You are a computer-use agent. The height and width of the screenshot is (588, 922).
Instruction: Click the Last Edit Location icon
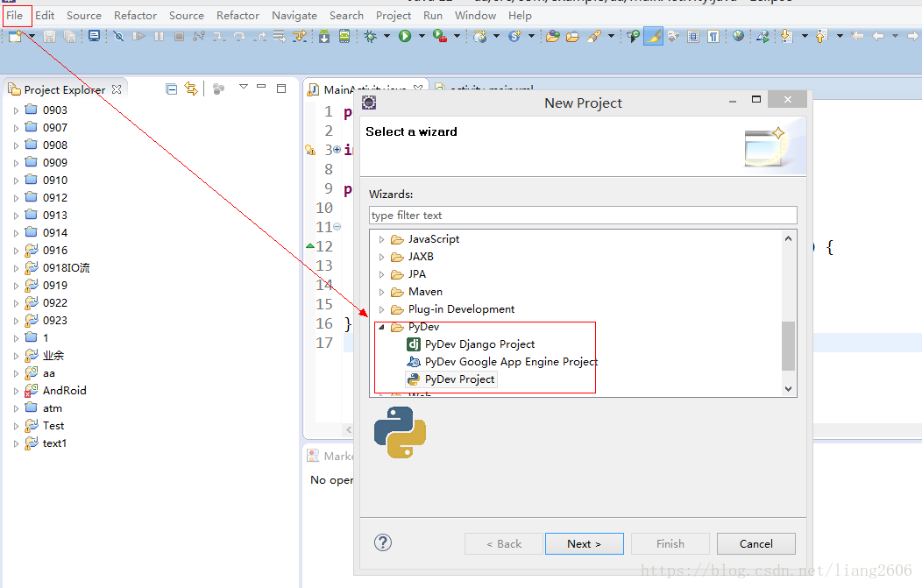click(858, 37)
